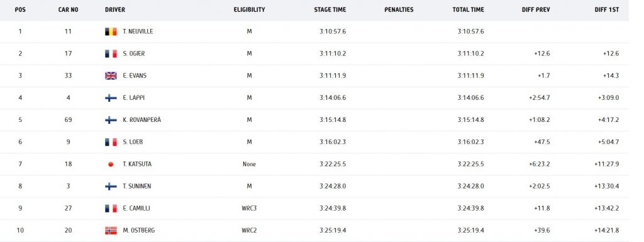Click the Finnish flag beside K. Rovanperä
The width and height of the screenshot is (644, 242).
[x=111, y=120]
